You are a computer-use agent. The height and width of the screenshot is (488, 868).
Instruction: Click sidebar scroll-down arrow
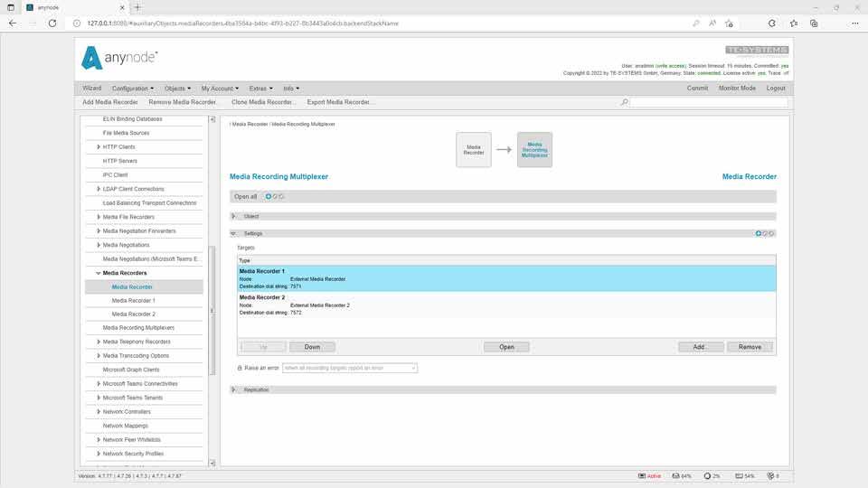[212, 463]
